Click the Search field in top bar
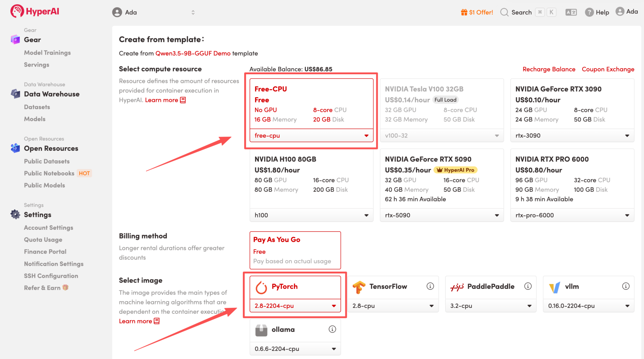The image size is (644, 359). tap(521, 12)
